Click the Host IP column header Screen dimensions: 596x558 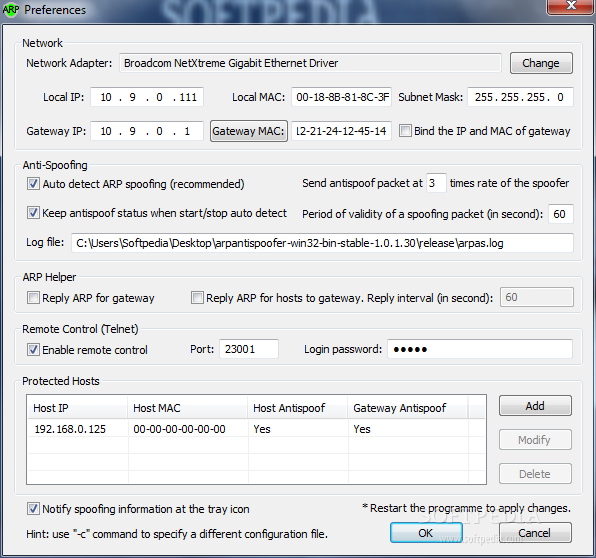[78, 408]
